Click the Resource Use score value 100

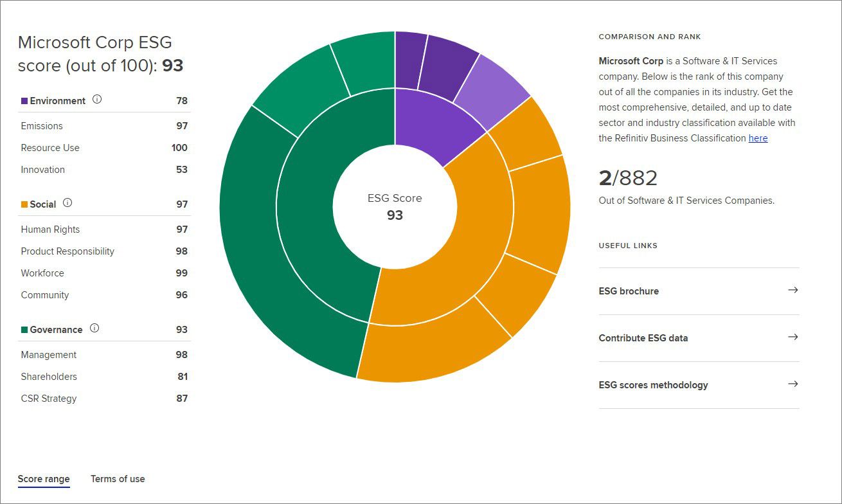pyautogui.click(x=179, y=148)
